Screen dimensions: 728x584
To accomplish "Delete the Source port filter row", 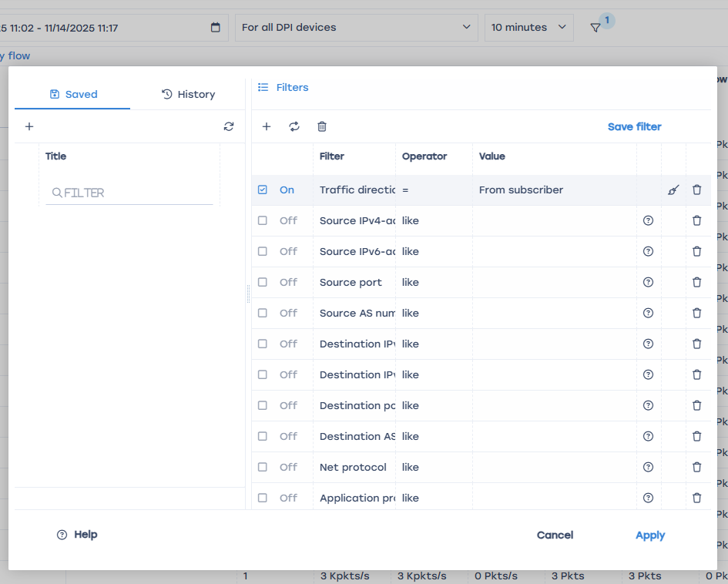I will pyautogui.click(x=697, y=283).
